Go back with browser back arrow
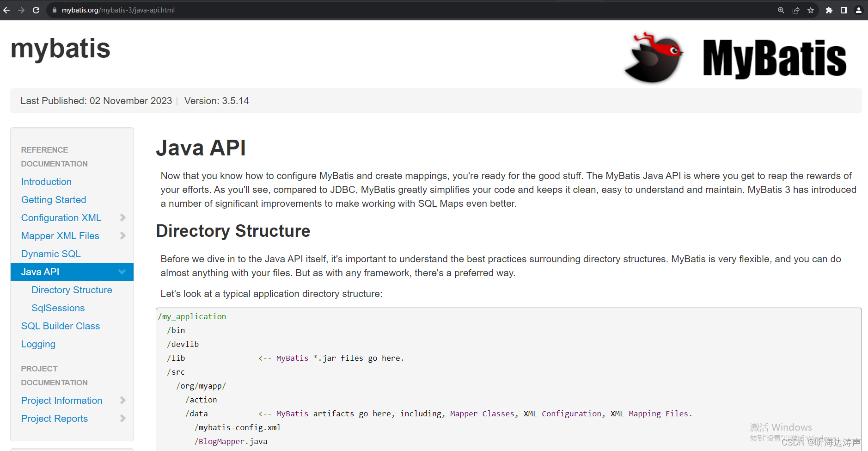The height and width of the screenshot is (451, 868). 6,10
